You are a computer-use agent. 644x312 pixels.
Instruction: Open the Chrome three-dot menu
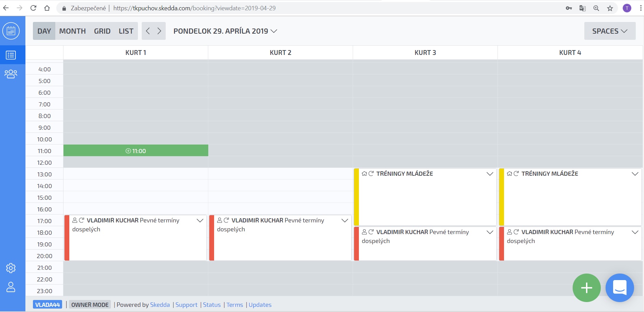641,8
